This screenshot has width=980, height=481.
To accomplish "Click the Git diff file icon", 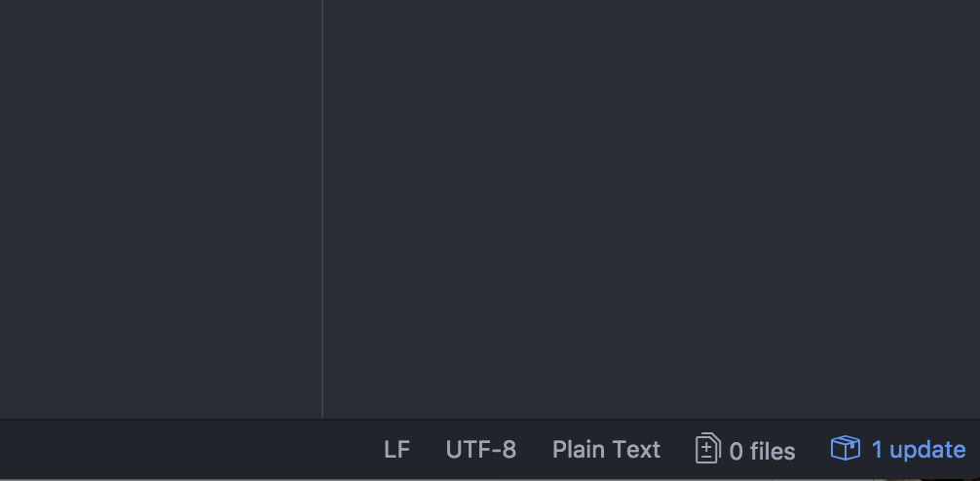I will [x=708, y=449].
